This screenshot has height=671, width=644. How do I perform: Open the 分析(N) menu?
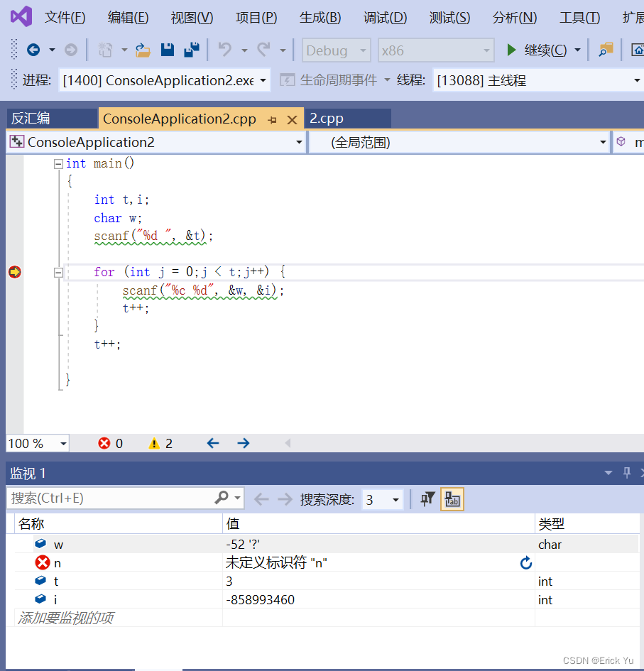click(514, 18)
